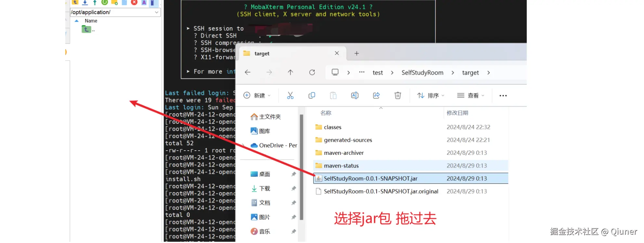Refresh the SFTP browser with green icon
Image resolution: width=644 pixels, height=243 pixels.
tap(105, 2)
